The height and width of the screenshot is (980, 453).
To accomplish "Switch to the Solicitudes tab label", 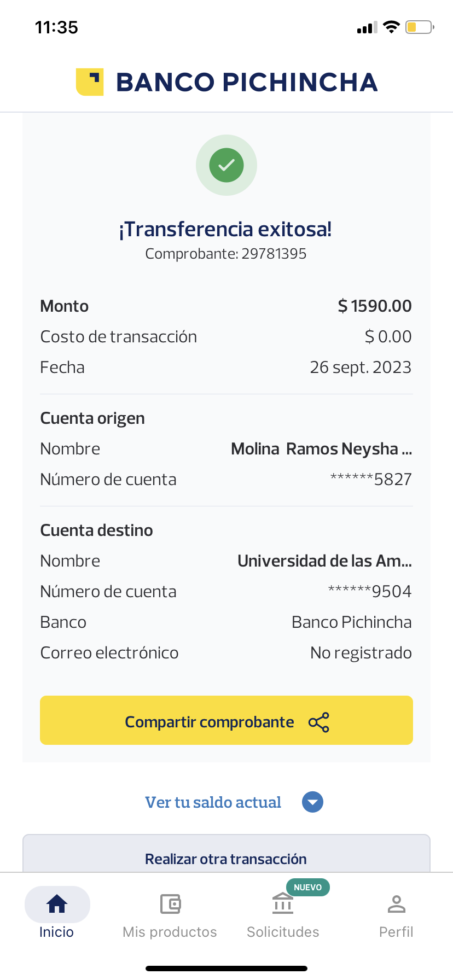I will click(283, 932).
